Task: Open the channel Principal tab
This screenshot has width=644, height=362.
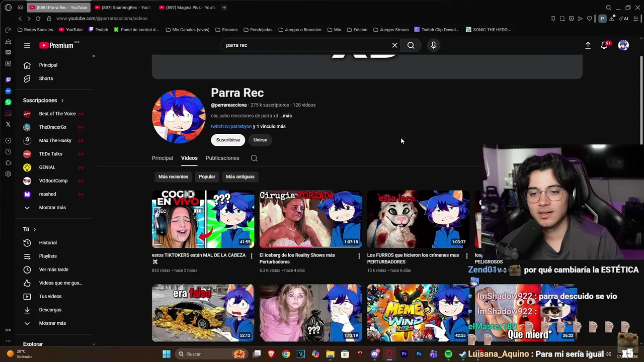Action: (x=163, y=158)
